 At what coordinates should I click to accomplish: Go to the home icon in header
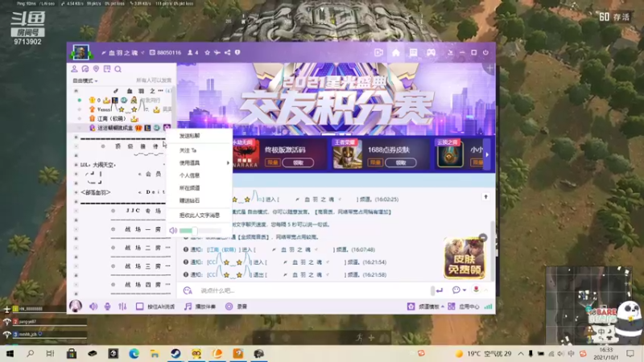click(396, 52)
